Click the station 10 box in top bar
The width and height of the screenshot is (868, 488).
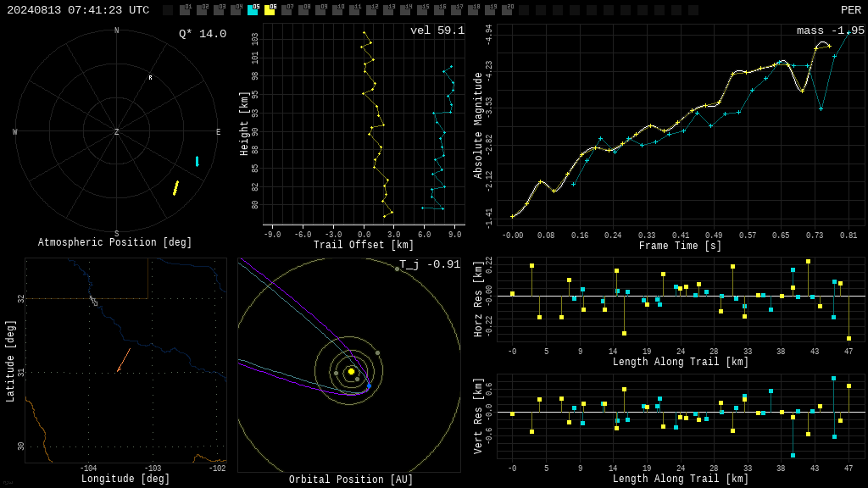pos(337,10)
